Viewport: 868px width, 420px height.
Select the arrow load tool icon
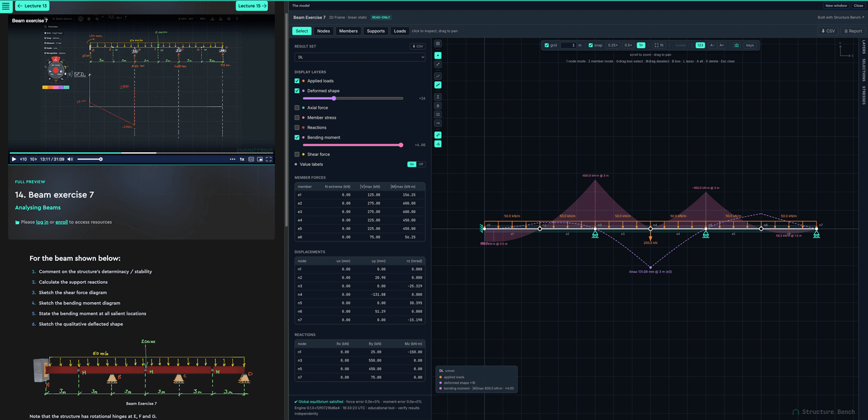coord(438,123)
